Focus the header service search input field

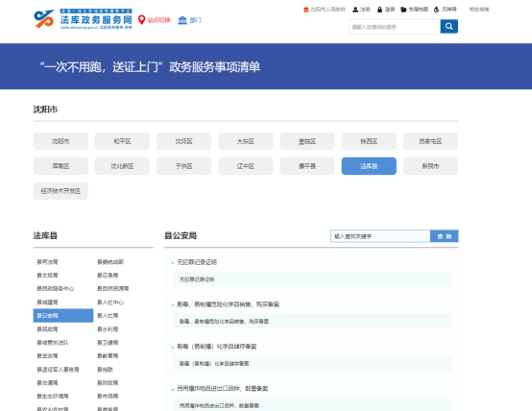[395, 27]
